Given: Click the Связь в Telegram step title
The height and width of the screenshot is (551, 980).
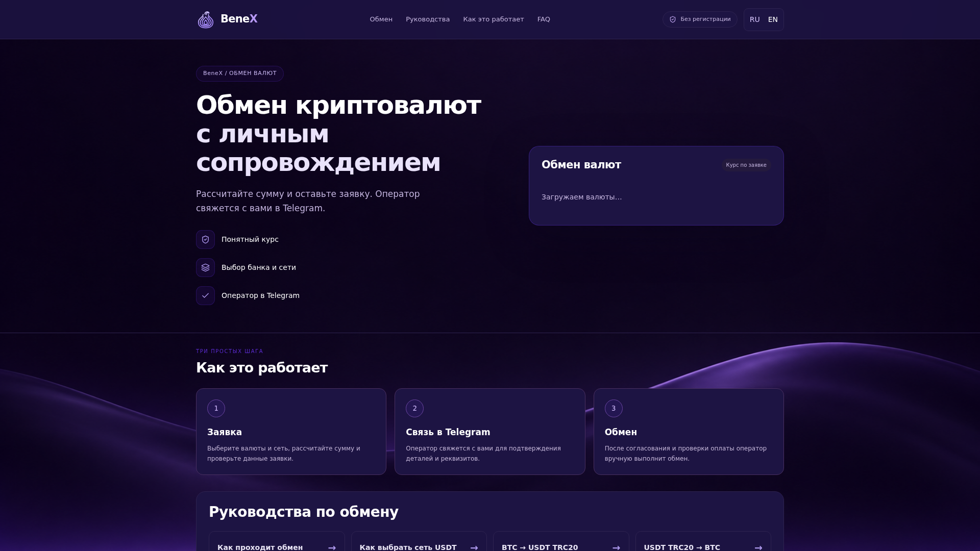Looking at the screenshot, I should 448,432.
